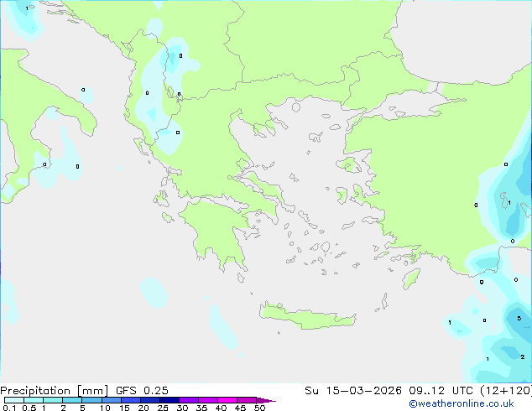Pick the 15–20 mm legend color swatch

click(x=130, y=400)
